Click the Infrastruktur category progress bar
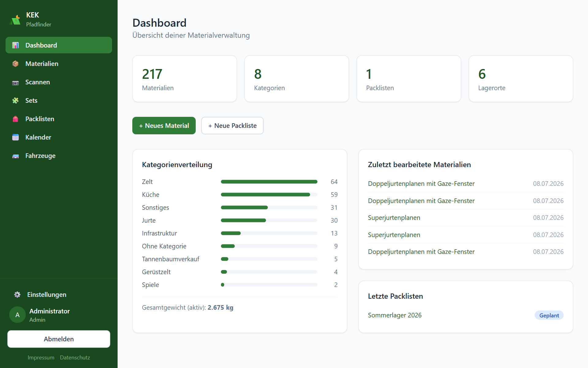Viewport: 588px width, 368px height. (269, 233)
